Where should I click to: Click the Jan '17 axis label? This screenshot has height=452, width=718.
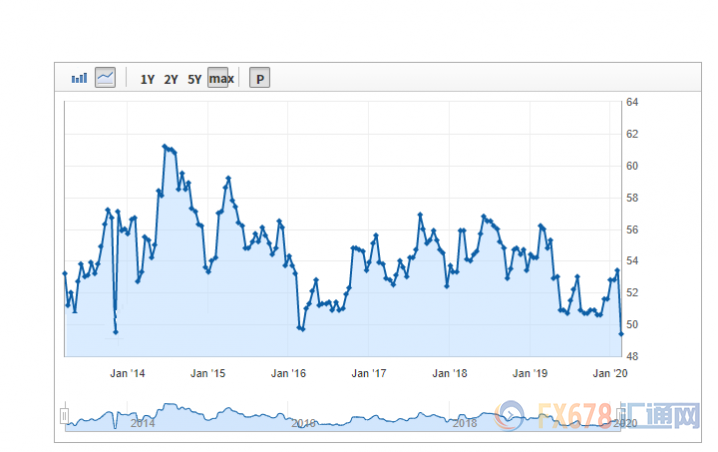[369, 373]
